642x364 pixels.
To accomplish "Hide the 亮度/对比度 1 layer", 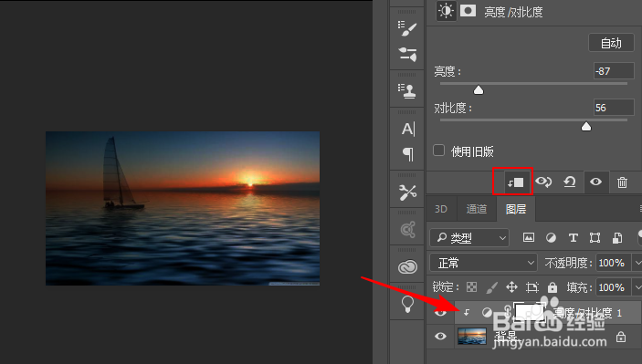I will [x=440, y=313].
